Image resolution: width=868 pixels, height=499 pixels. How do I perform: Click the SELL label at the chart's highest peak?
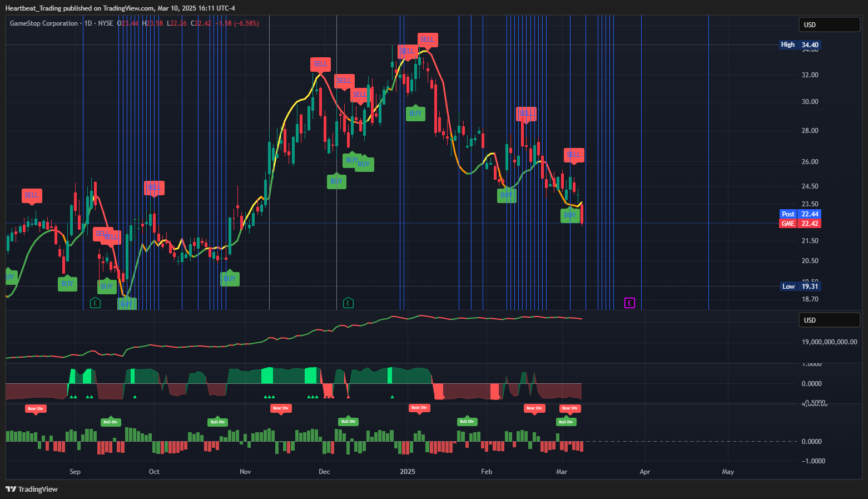(x=428, y=39)
